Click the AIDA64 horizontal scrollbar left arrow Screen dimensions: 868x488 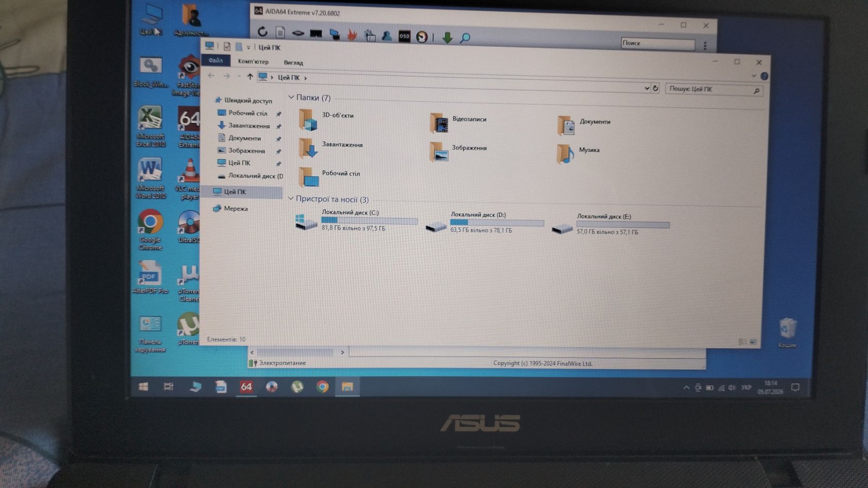(253, 352)
